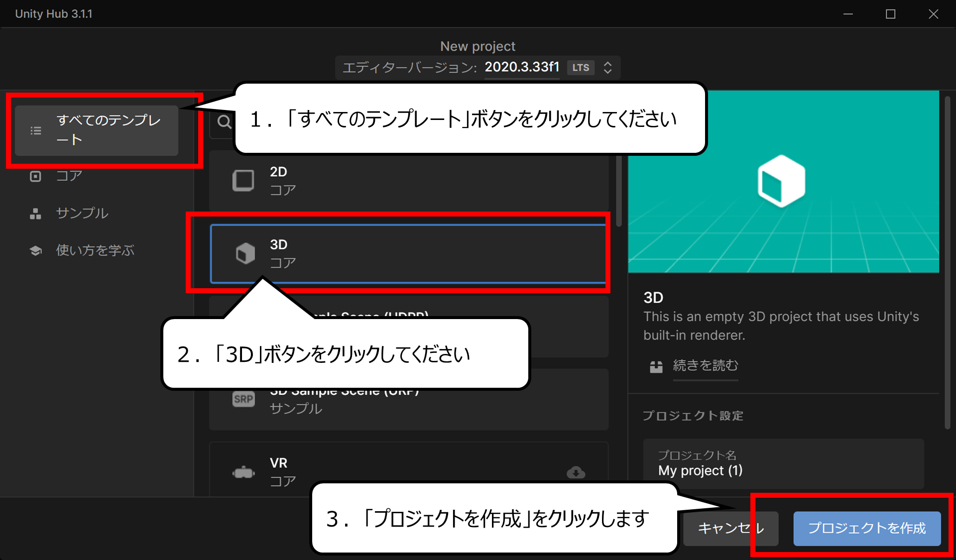Click the 3D template preview image
956x560 pixels.
[784, 182]
